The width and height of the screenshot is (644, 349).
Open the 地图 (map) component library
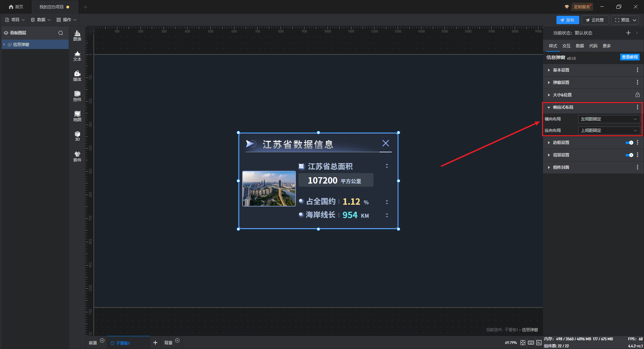point(77,116)
